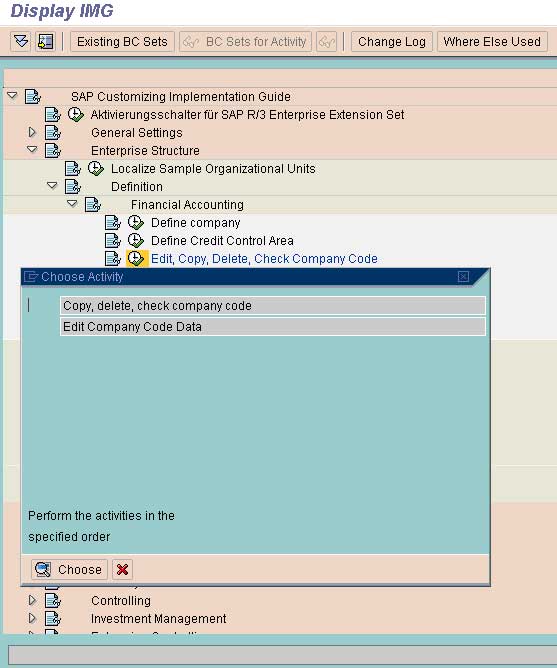Open the Change Log
The image size is (557, 668).
pyautogui.click(x=392, y=42)
